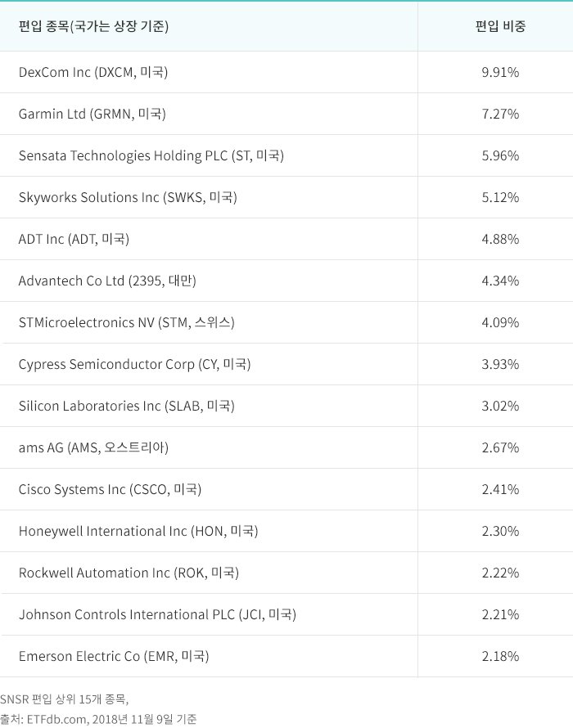Viewport: 573px width, 728px height.
Task: Click the 편입 비중 column header
Action: coord(500,26)
